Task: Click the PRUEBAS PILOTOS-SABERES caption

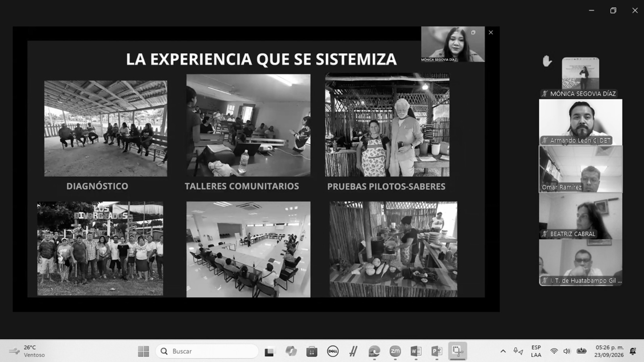Action: coord(386,186)
